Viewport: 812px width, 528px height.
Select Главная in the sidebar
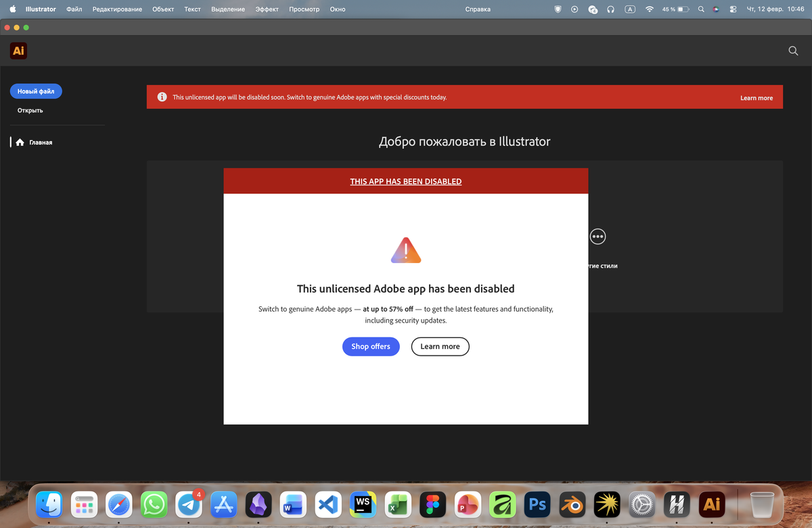[x=41, y=143]
